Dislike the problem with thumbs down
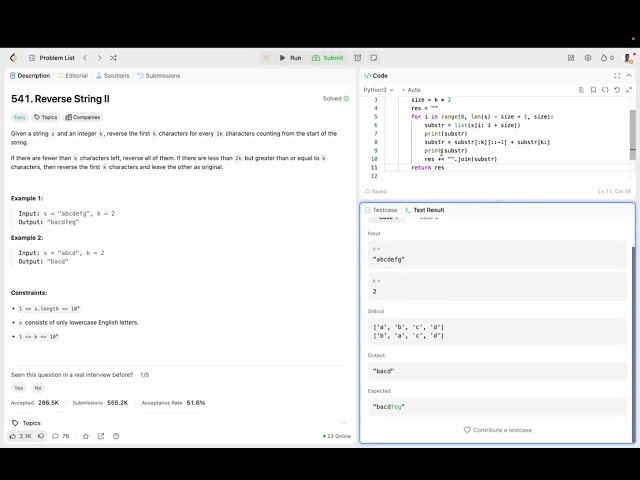The image size is (640, 480). click(41, 436)
